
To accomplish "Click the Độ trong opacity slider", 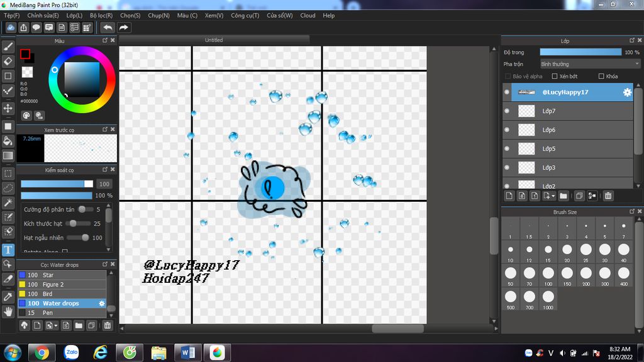I will coord(580,52).
